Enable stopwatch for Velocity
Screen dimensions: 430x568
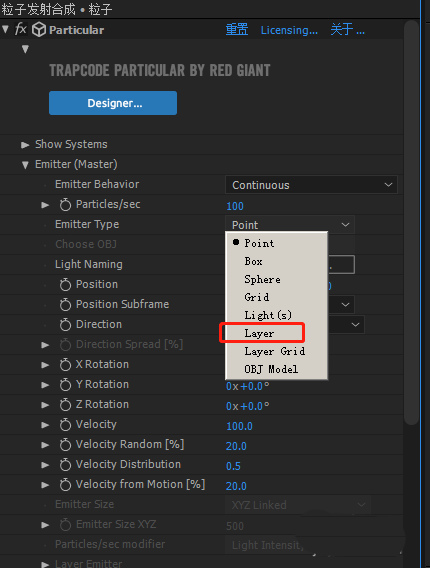[65, 425]
